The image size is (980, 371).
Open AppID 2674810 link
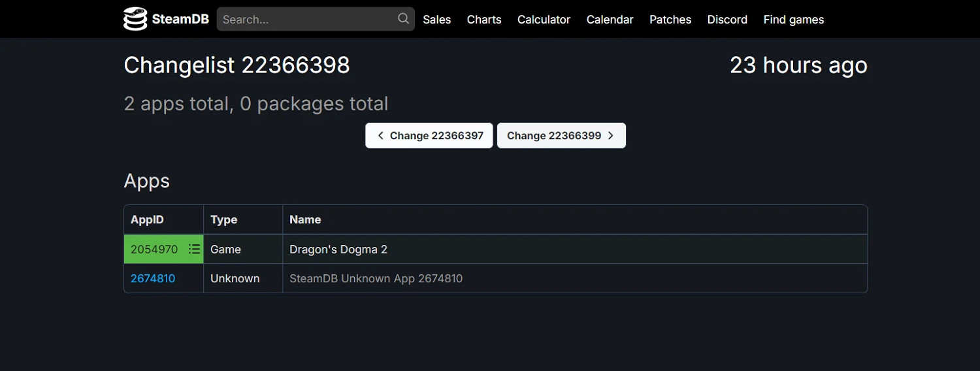pyautogui.click(x=153, y=278)
